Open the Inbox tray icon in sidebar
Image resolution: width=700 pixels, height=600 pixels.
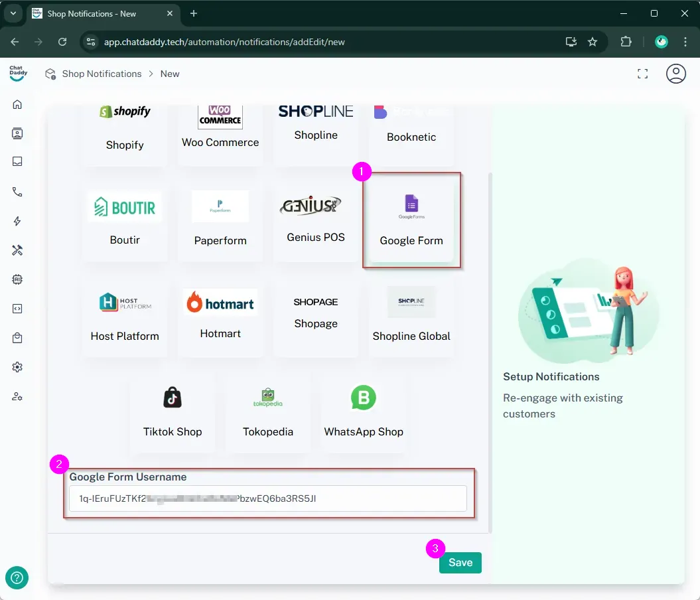pos(17,161)
